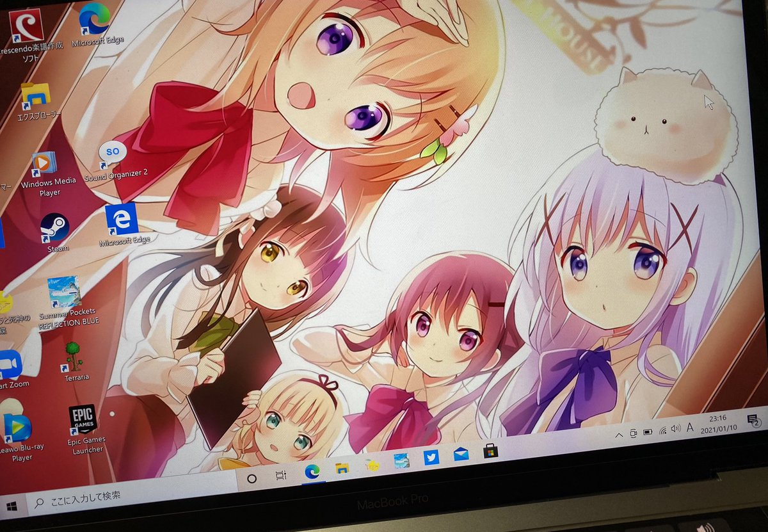Open File Explorer from the taskbar
The image size is (768, 532).
[x=342, y=468]
